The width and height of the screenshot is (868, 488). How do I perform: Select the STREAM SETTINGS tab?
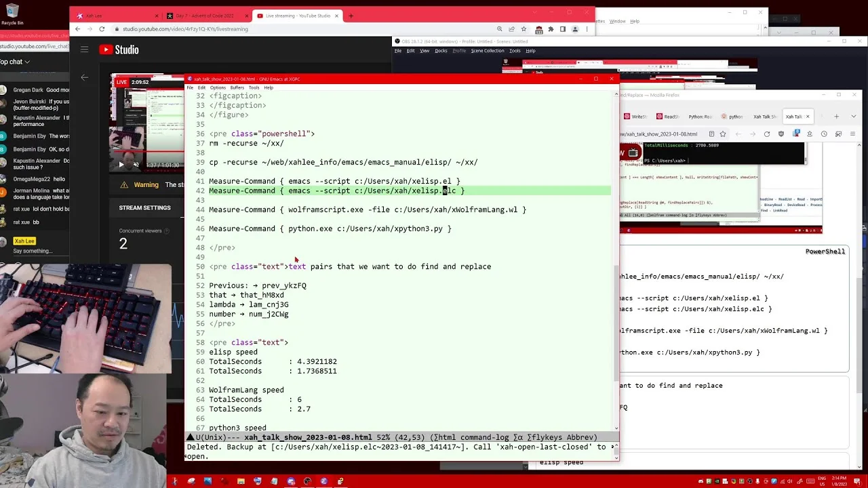pyautogui.click(x=144, y=208)
